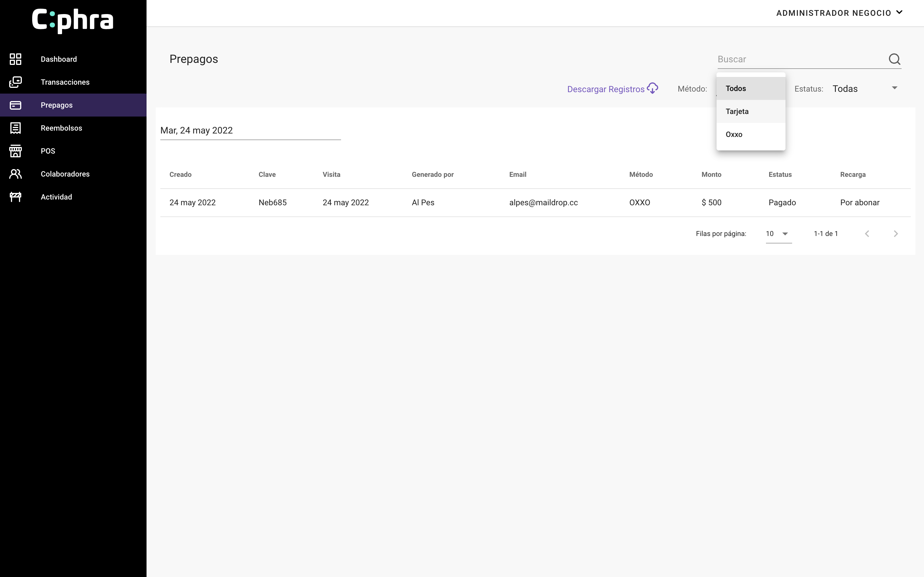Click the Actividad sidebar icon
Screen dimensions: 924x577
coord(15,197)
